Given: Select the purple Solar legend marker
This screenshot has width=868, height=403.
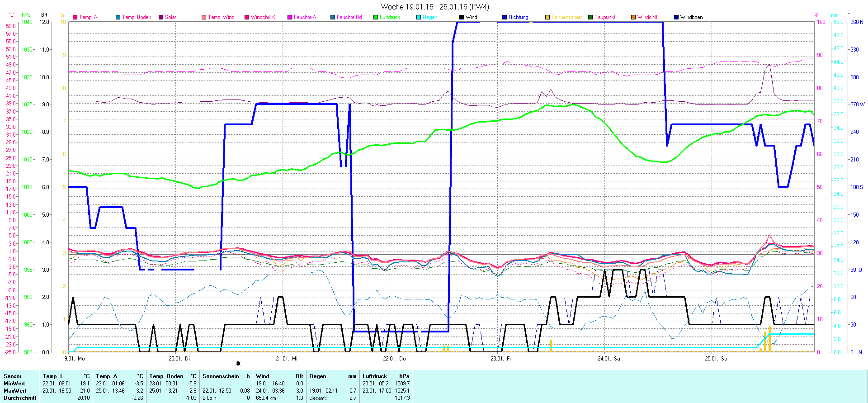Looking at the screenshot, I should [161, 17].
